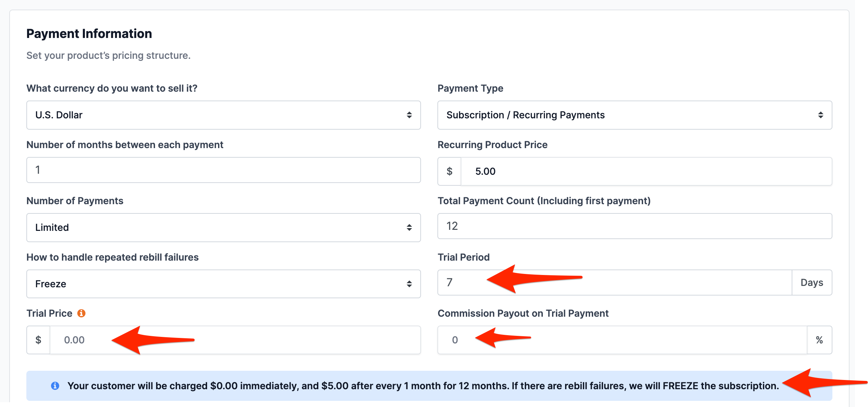Screen dimensions: 868x407
Task: Click the dollar prefix of Recurring Price
Action: tap(449, 171)
